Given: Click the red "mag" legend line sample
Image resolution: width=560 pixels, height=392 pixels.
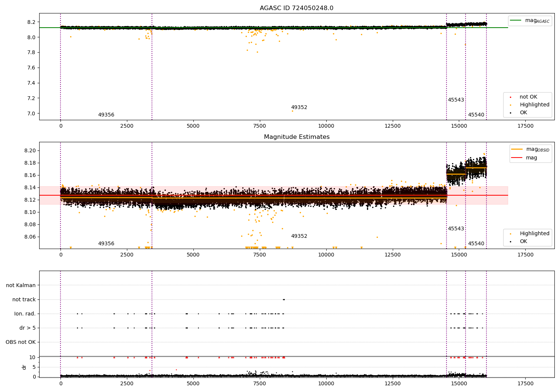Looking at the screenshot, I should tap(517, 158).
